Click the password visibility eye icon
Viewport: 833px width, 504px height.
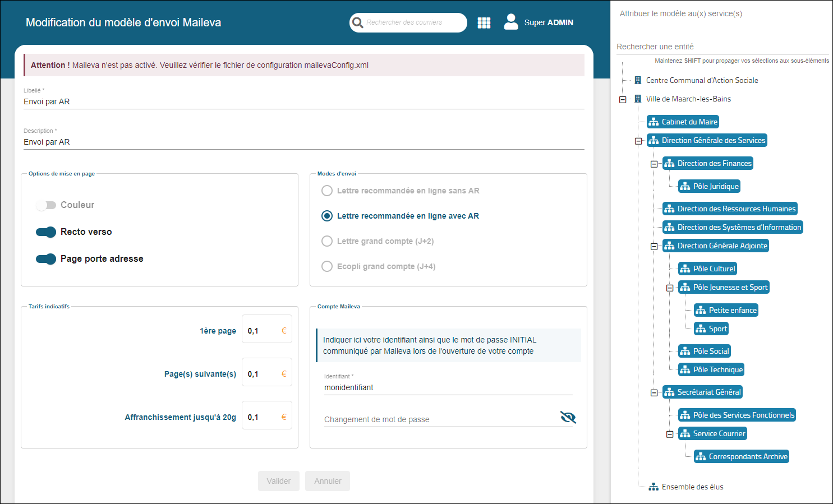point(568,417)
